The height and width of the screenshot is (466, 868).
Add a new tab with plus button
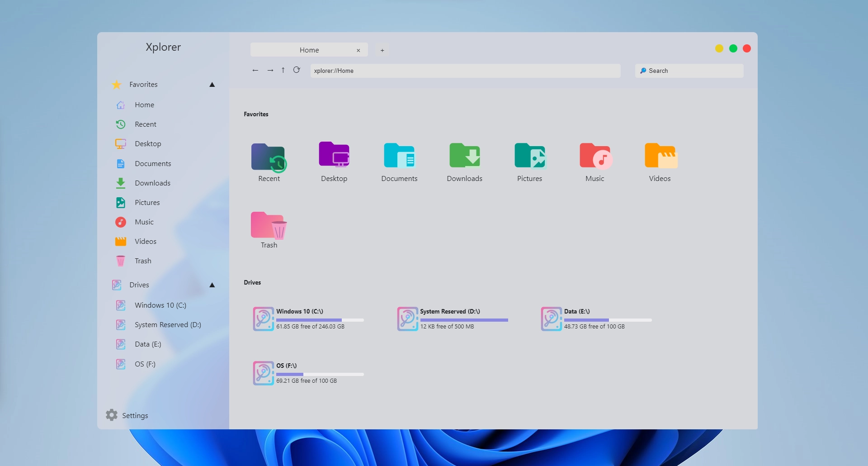pyautogui.click(x=382, y=50)
